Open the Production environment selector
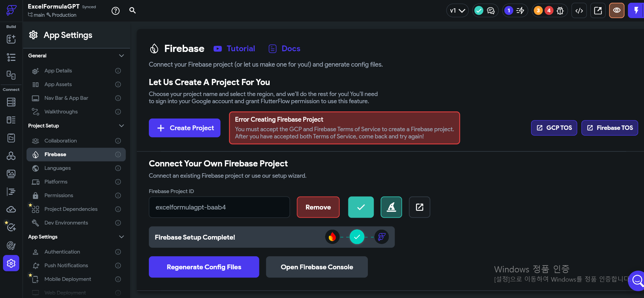644x298 pixels. pos(62,15)
